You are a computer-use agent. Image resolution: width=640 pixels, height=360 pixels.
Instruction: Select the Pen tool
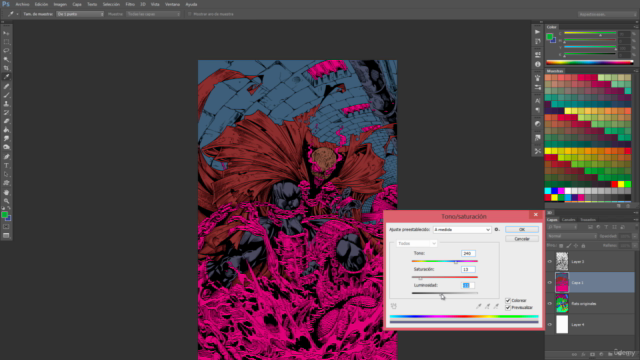point(6,157)
